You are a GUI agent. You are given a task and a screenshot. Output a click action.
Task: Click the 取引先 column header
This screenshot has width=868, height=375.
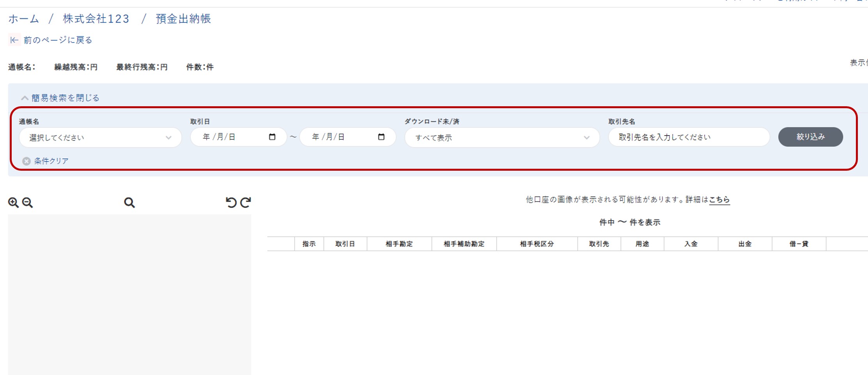[x=599, y=244]
